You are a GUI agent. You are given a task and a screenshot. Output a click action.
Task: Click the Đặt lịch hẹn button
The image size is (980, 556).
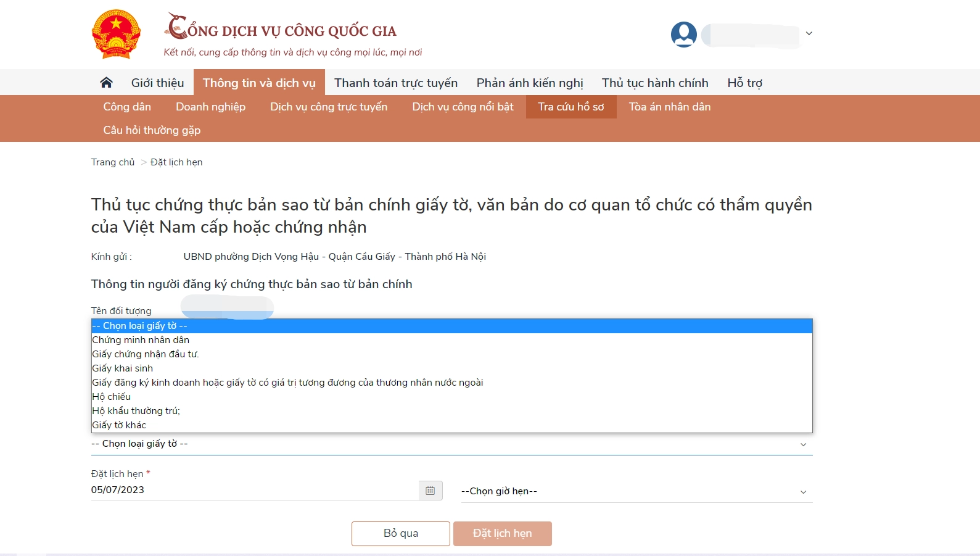503,534
